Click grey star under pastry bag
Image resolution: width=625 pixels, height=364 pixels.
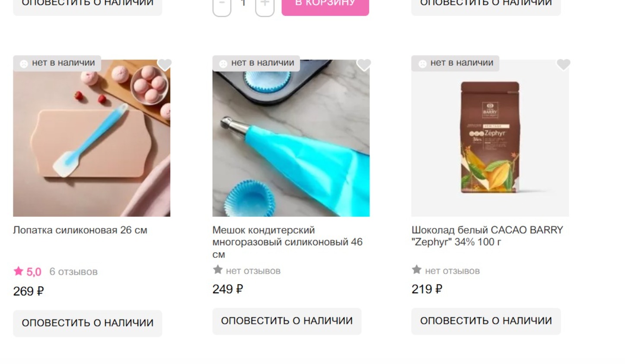click(x=218, y=270)
